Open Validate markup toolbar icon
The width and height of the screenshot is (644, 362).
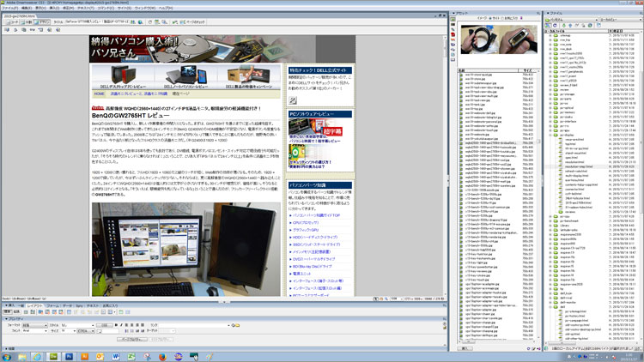pyautogui.click(x=175, y=22)
